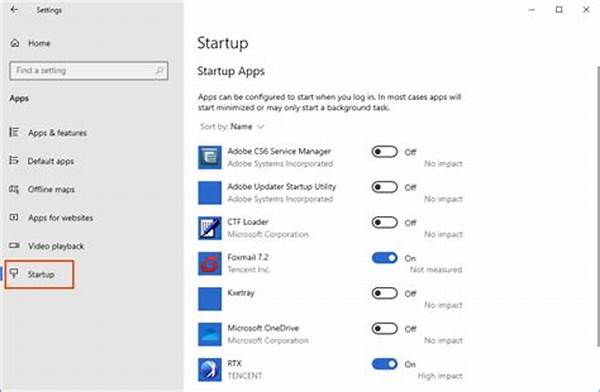This screenshot has height=392, width=600.
Task: Click the RTX app icon
Action: tap(210, 370)
